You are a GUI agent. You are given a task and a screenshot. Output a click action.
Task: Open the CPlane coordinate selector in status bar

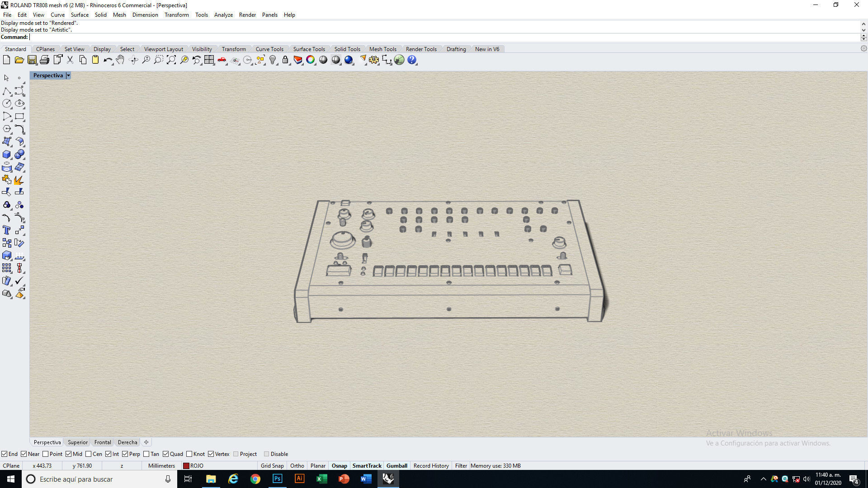point(11,466)
